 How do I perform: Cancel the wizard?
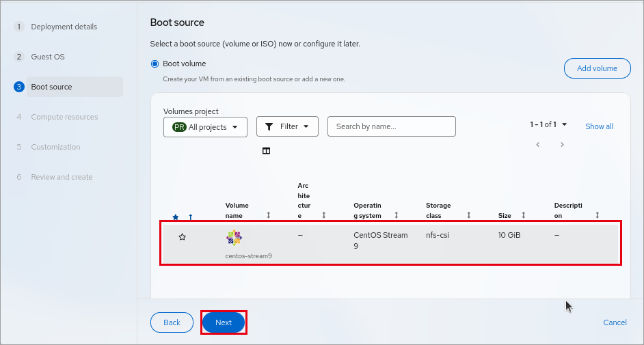click(615, 322)
